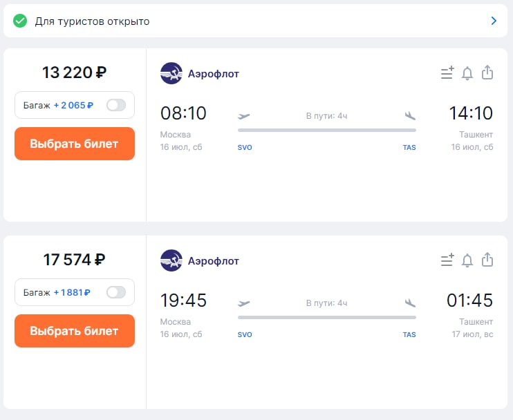Share the 08:10 Aeroflot flight
The image size is (513, 420).
pos(487,73)
